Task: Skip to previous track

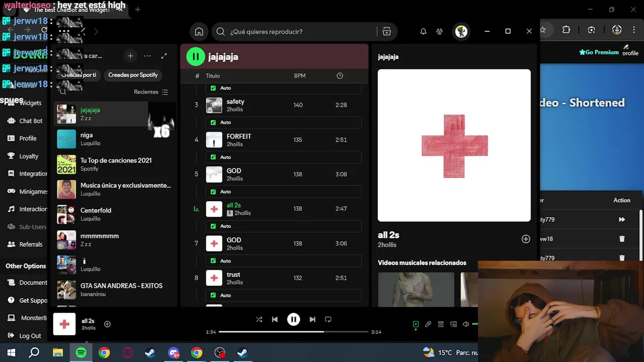Action: point(275,319)
